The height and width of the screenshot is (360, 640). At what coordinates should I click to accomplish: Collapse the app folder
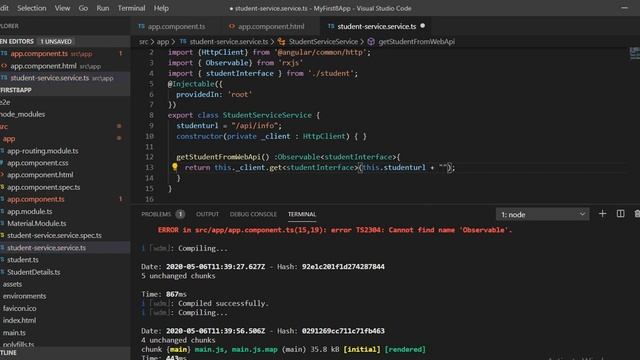tap(9, 139)
